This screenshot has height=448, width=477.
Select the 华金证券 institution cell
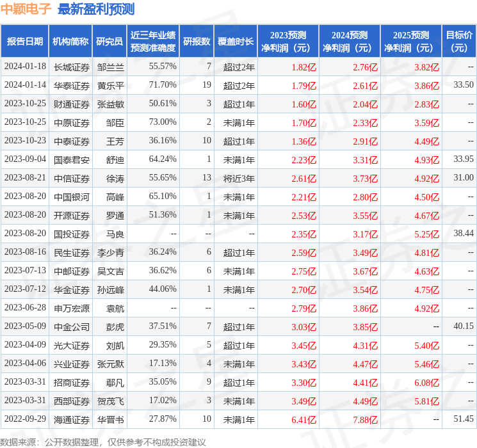tap(72, 290)
